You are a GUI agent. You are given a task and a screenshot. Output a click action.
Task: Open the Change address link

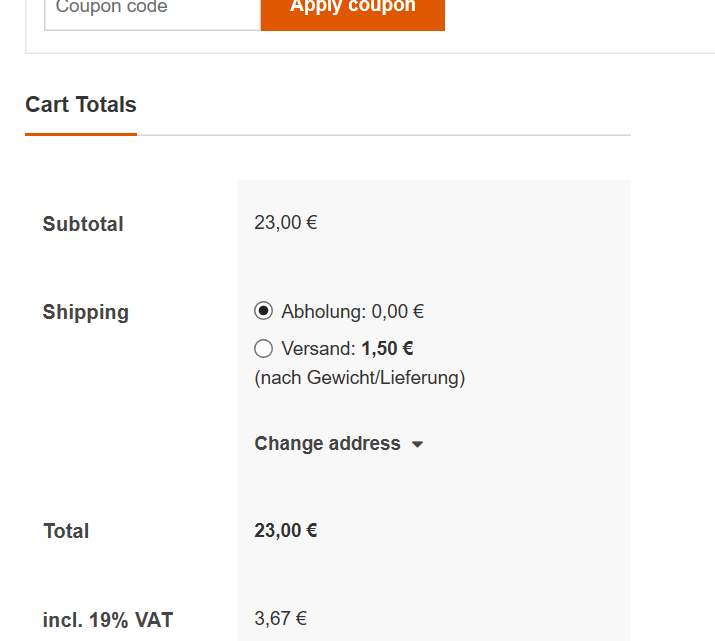(327, 443)
